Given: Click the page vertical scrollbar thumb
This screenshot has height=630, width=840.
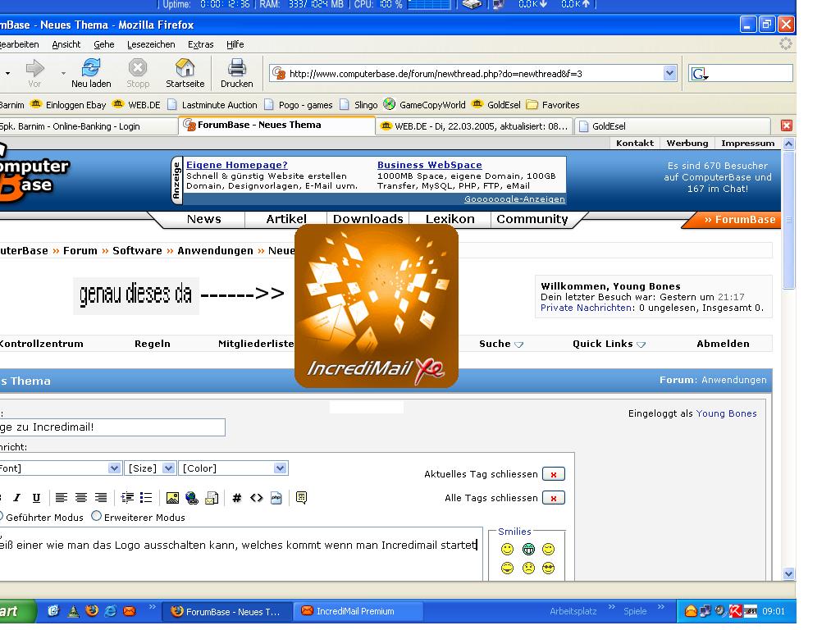Looking at the screenshot, I should tap(788, 220).
